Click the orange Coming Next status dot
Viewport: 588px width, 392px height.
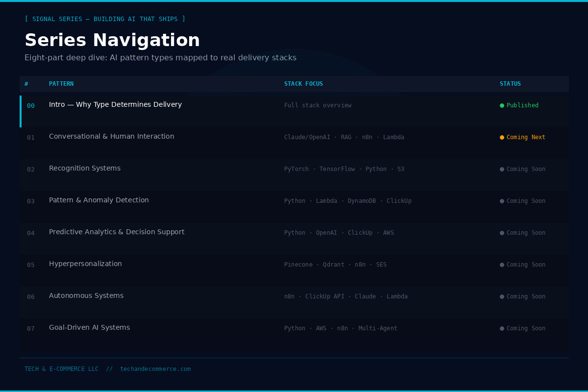pyautogui.click(x=502, y=137)
